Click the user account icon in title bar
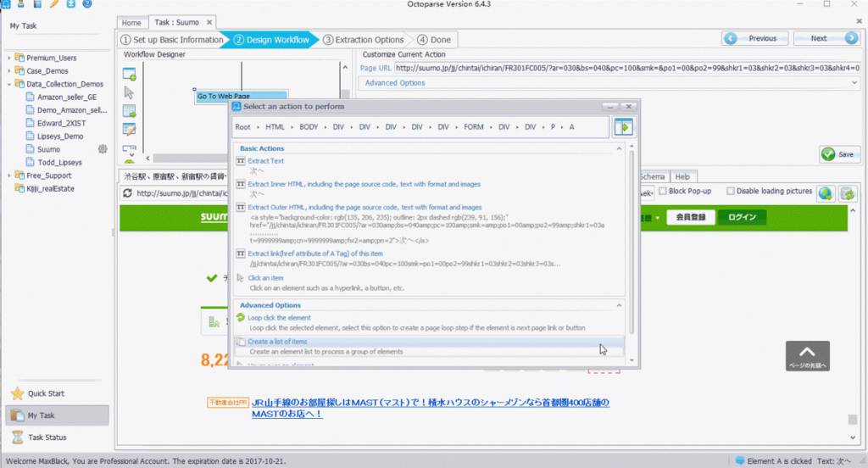Screen dimensions: 868x468 20,3
